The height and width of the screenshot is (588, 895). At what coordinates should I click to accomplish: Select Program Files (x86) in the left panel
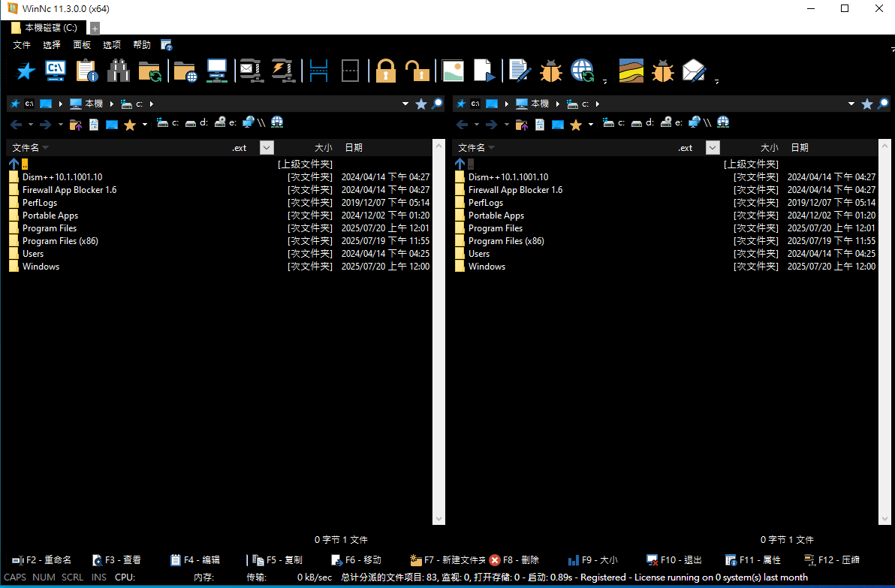[x=220, y=241]
